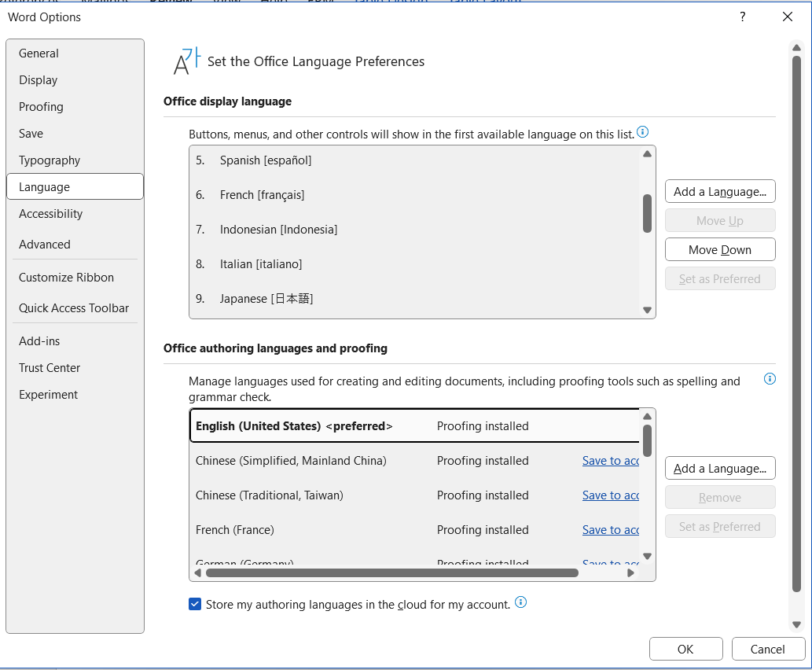Click the down arrow on the display language scrollbar
This screenshot has height=670, width=812.
(x=646, y=310)
